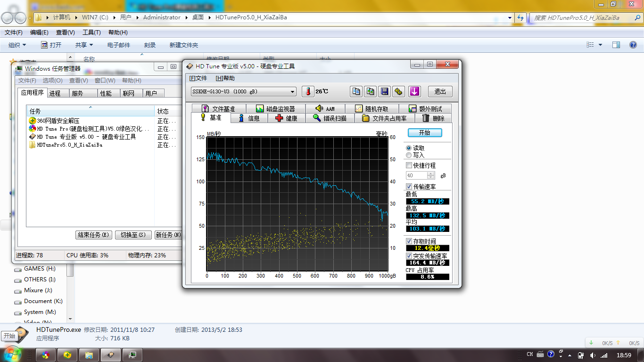Click the HD Tune icon in taskbar

111,355
